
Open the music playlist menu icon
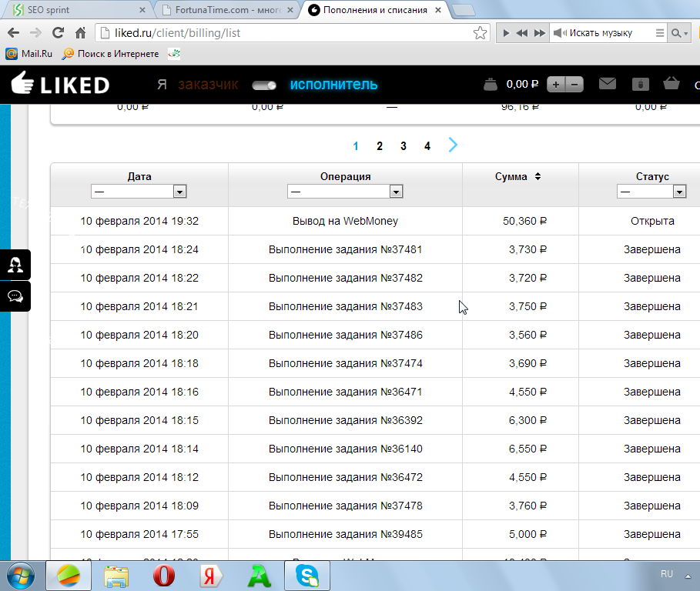coord(659,33)
